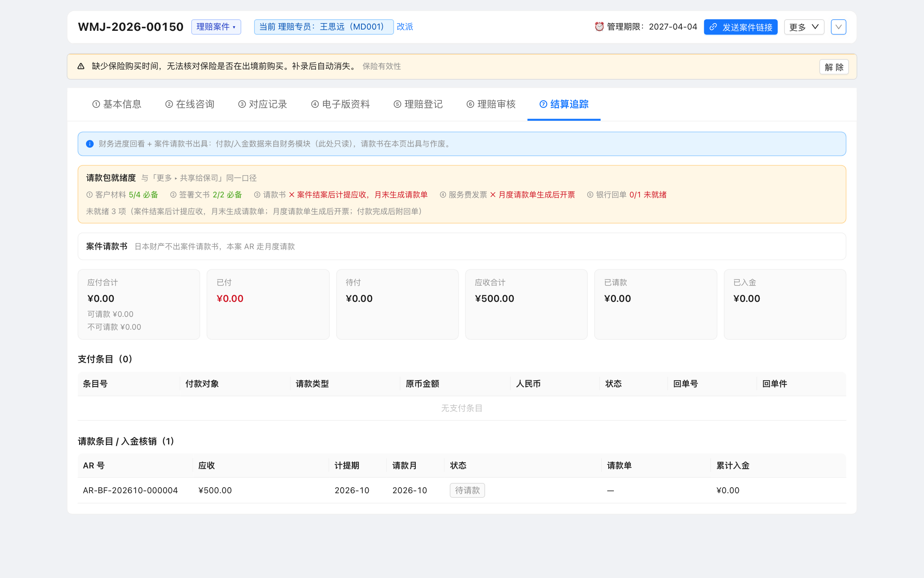Click the 已入金 ¥0.00 card

(785, 304)
